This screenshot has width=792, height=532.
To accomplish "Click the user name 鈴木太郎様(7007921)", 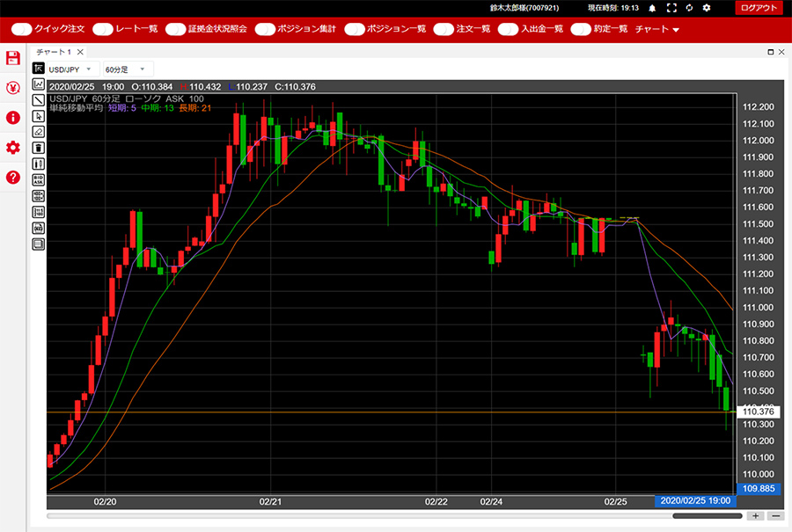I will [x=524, y=8].
